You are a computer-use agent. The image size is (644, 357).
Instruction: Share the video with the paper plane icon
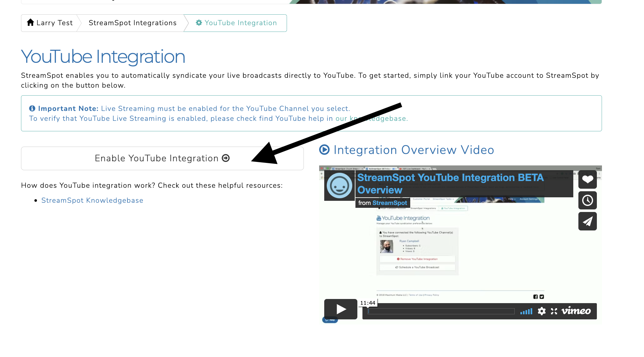588,221
